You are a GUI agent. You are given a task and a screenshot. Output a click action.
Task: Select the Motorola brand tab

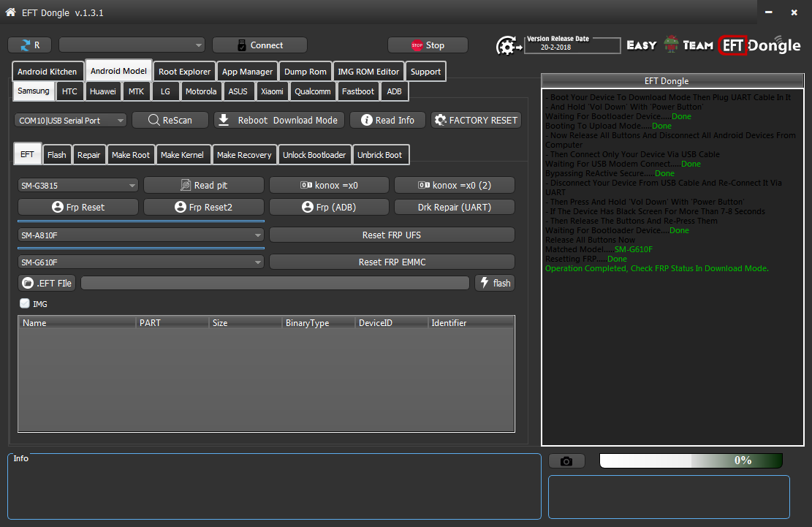201,91
